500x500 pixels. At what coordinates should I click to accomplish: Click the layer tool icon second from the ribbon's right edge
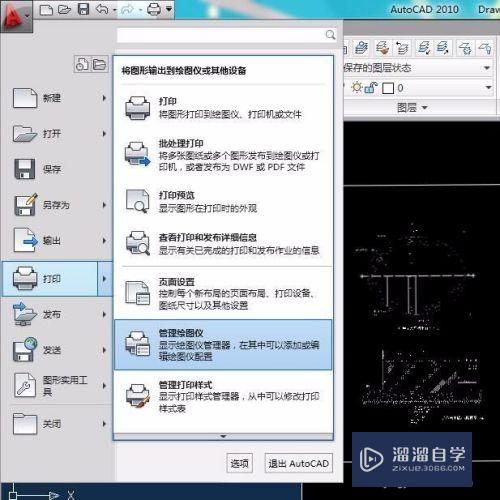coord(465,48)
